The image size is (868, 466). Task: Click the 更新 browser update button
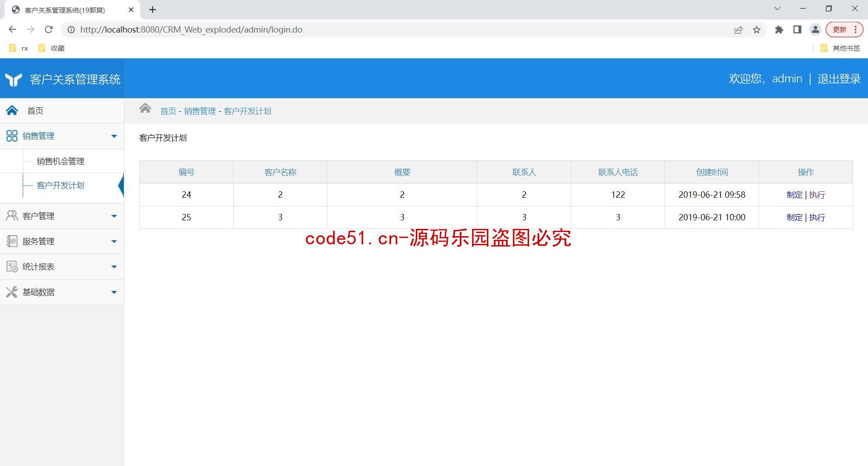[x=844, y=29]
